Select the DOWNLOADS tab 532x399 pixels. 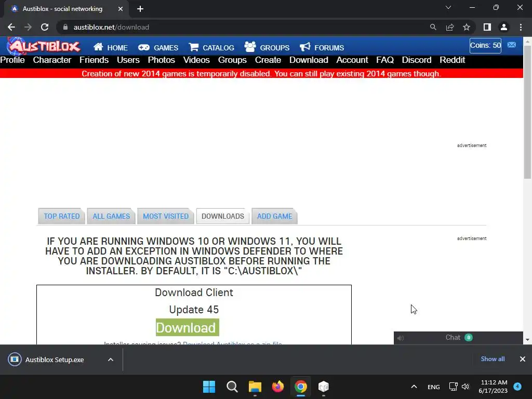coord(222,216)
